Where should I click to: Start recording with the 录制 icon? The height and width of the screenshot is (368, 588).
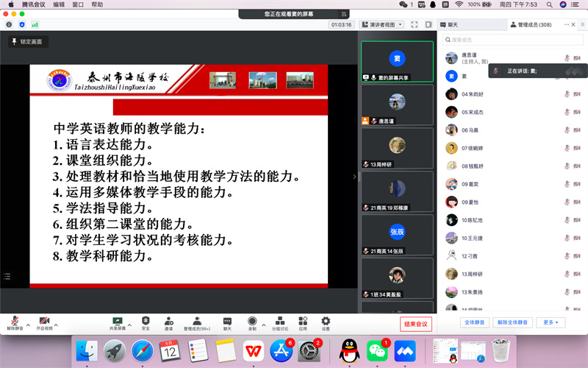[x=252, y=321]
